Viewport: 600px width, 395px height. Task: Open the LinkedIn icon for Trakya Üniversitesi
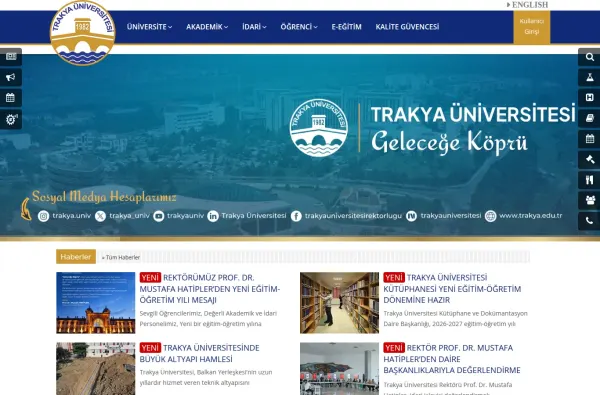coord(213,216)
